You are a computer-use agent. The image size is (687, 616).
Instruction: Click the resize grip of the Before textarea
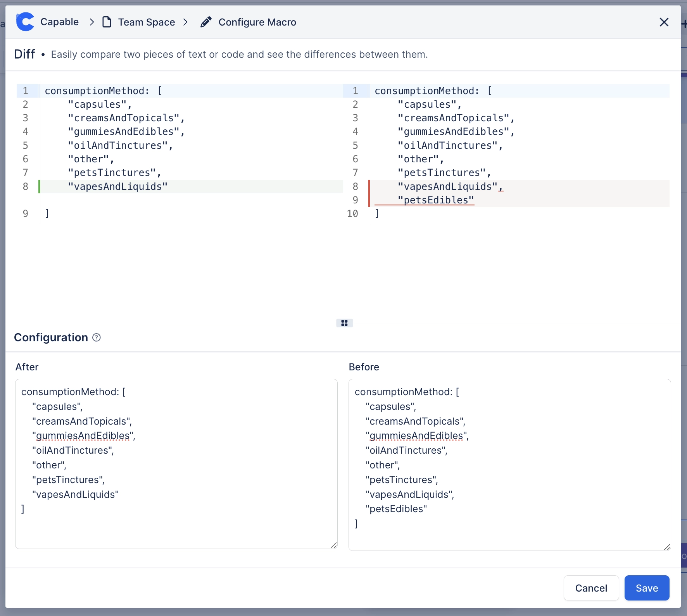pyautogui.click(x=667, y=547)
